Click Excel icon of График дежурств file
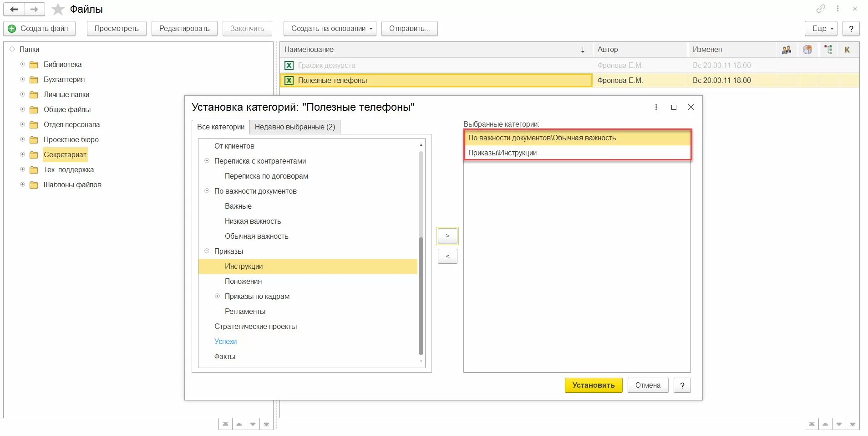 tap(289, 66)
